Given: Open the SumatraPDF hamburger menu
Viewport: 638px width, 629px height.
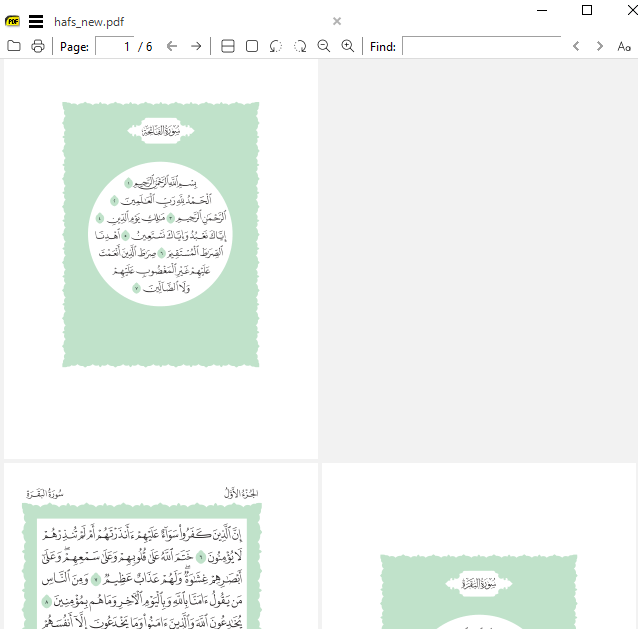Looking at the screenshot, I should (36, 21).
